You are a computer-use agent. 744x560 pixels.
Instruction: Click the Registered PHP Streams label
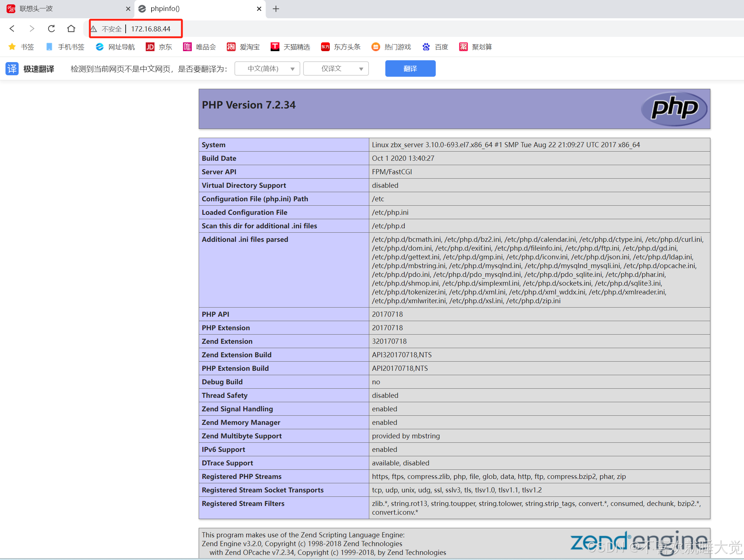(x=241, y=476)
